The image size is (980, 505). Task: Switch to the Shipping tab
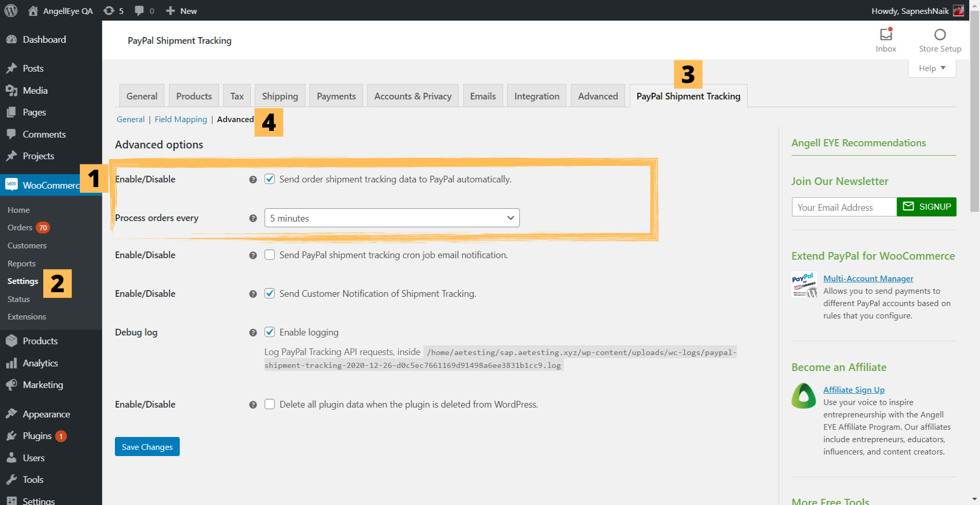pyautogui.click(x=280, y=96)
